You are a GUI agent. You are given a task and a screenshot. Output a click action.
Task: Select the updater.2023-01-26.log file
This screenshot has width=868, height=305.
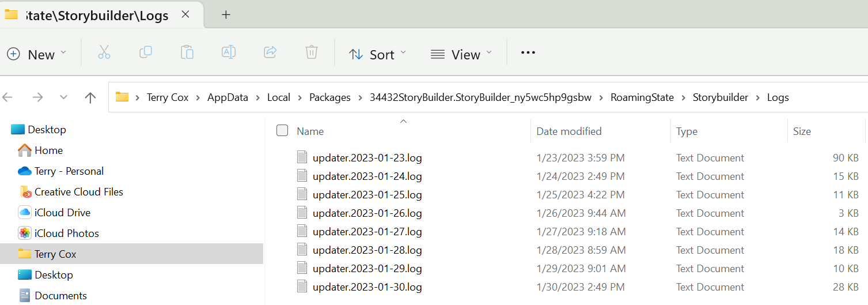click(x=367, y=213)
